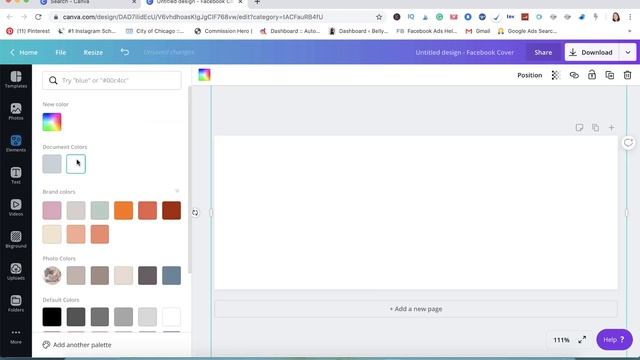Open the Help button
The image size is (640, 360).
pyautogui.click(x=614, y=340)
